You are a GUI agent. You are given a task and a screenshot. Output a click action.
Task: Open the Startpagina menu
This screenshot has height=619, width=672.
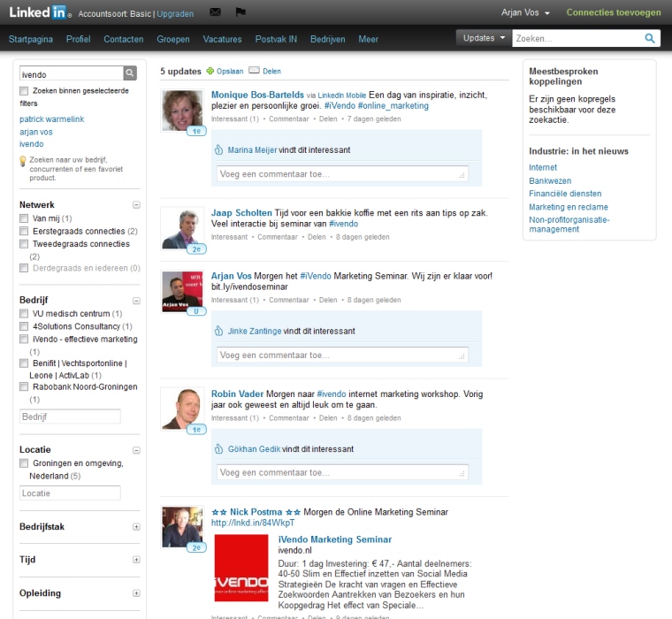click(31, 39)
